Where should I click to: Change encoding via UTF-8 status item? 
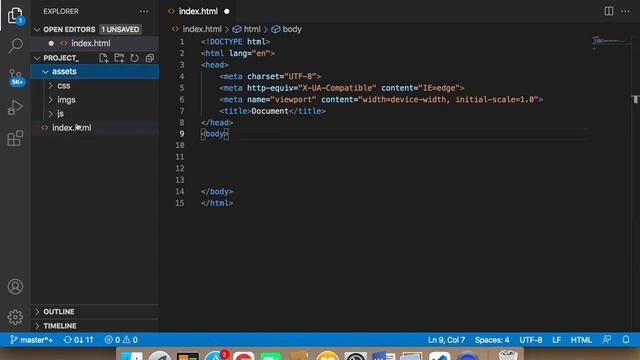tap(531, 340)
